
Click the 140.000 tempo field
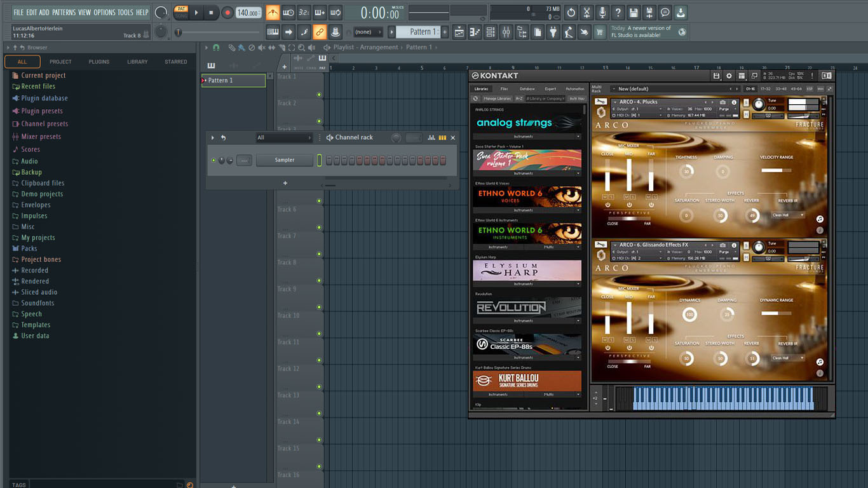pos(248,13)
